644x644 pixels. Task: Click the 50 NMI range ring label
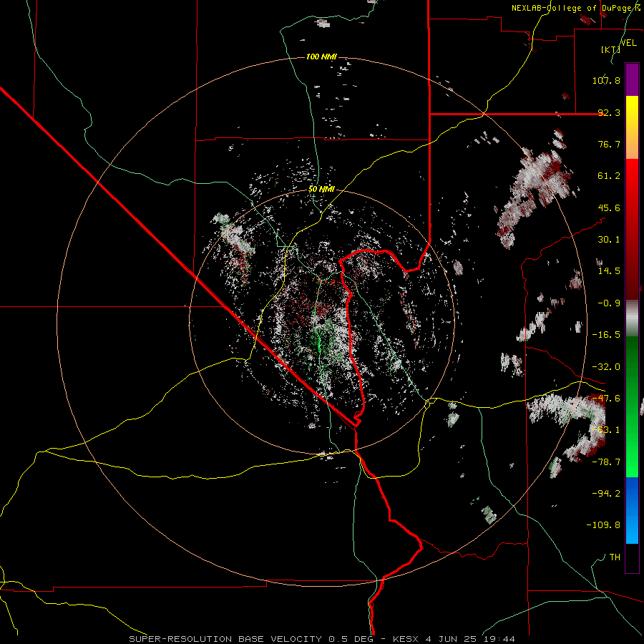(x=321, y=190)
